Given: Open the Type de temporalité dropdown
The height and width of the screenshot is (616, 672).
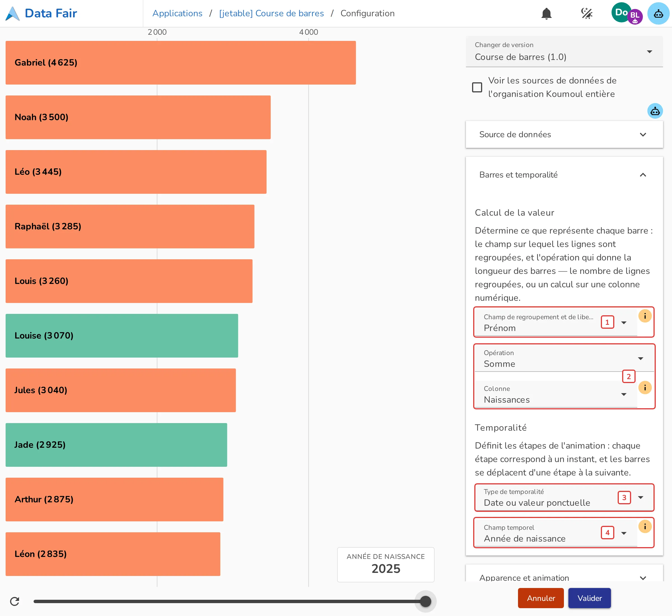Looking at the screenshot, I should pos(564,497).
